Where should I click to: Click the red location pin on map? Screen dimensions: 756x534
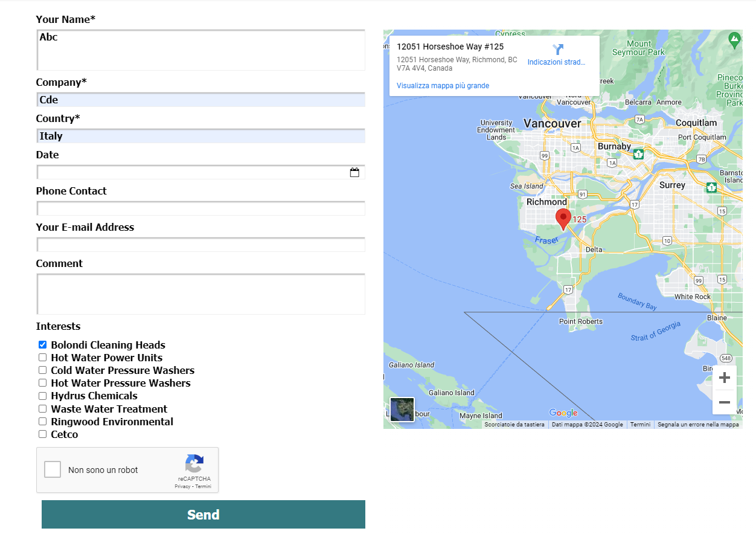coord(563,219)
